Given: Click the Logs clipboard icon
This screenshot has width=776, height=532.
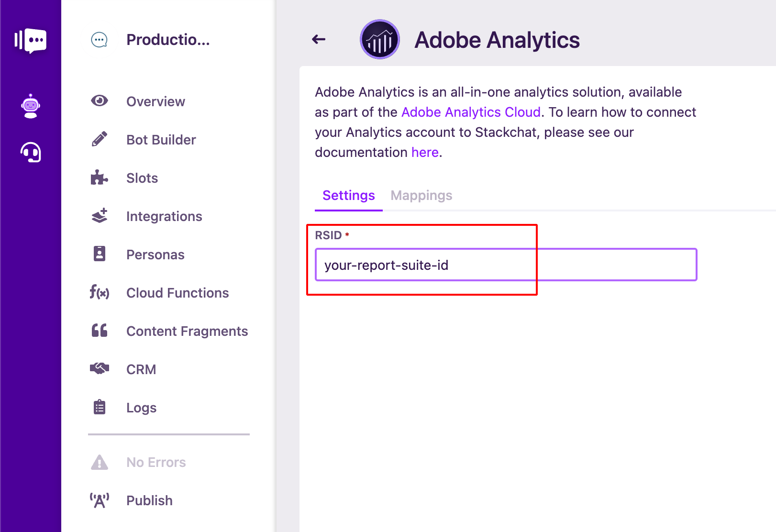Looking at the screenshot, I should click(100, 407).
